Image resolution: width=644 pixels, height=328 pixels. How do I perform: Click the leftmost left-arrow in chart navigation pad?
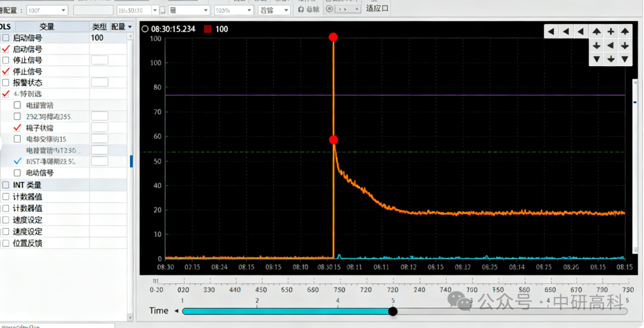click(x=551, y=31)
